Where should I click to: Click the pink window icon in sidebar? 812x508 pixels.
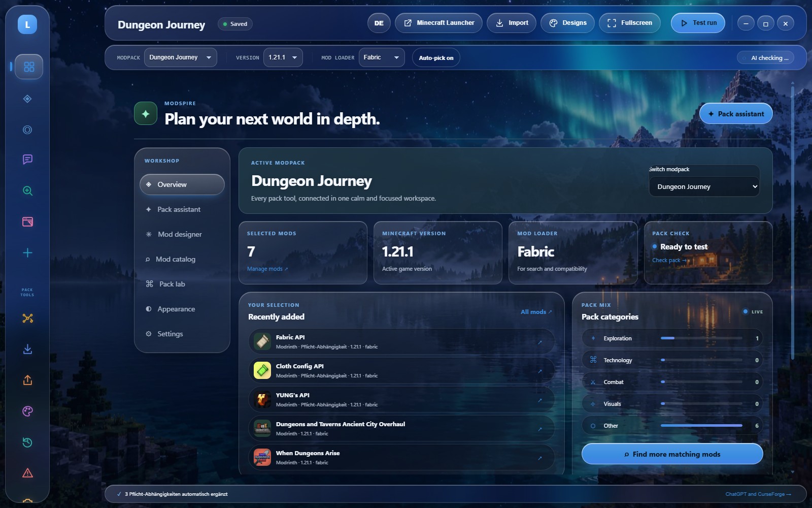[28, 222]
